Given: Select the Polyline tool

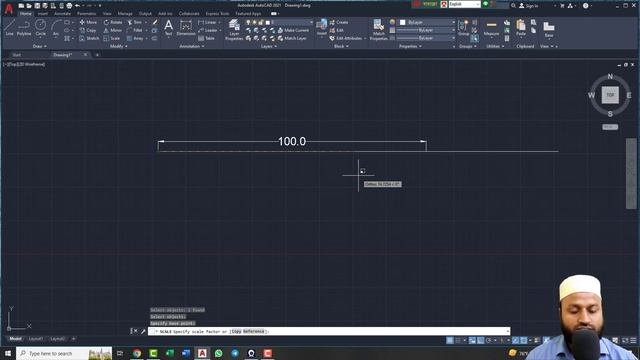Looking at the screenshot, I should tap(24, 28).
